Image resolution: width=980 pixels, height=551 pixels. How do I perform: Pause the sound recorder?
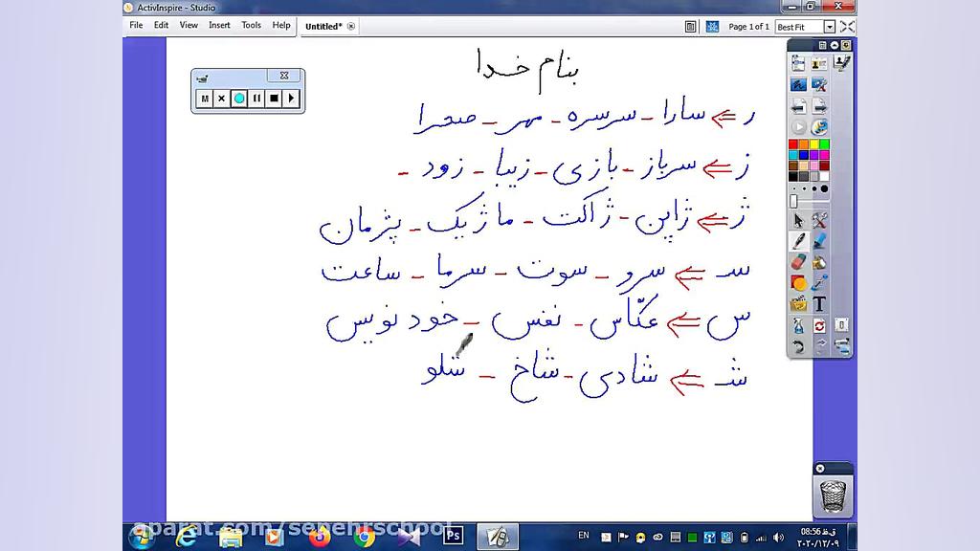(x=256, y=99)
